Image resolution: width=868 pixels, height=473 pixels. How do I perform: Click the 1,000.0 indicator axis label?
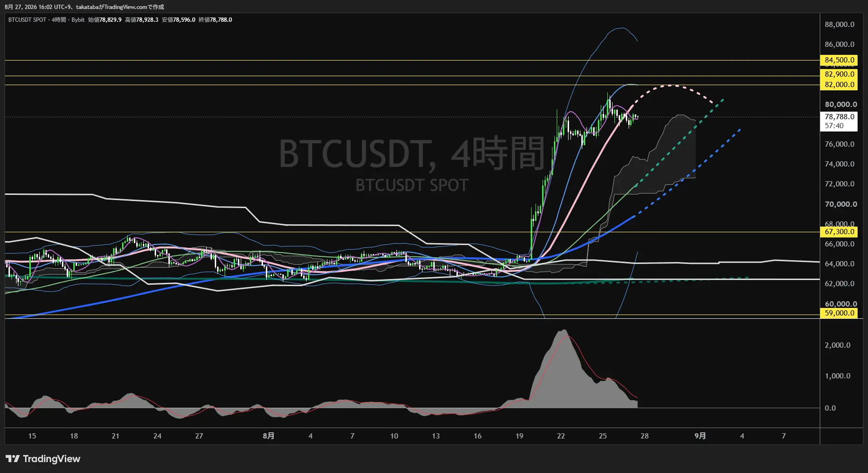[x=837, y=376]
